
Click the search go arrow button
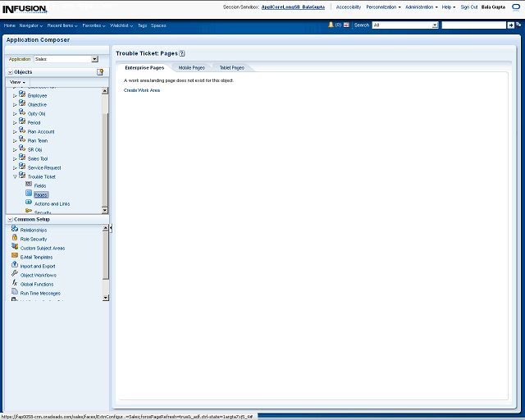click(511, 25)
